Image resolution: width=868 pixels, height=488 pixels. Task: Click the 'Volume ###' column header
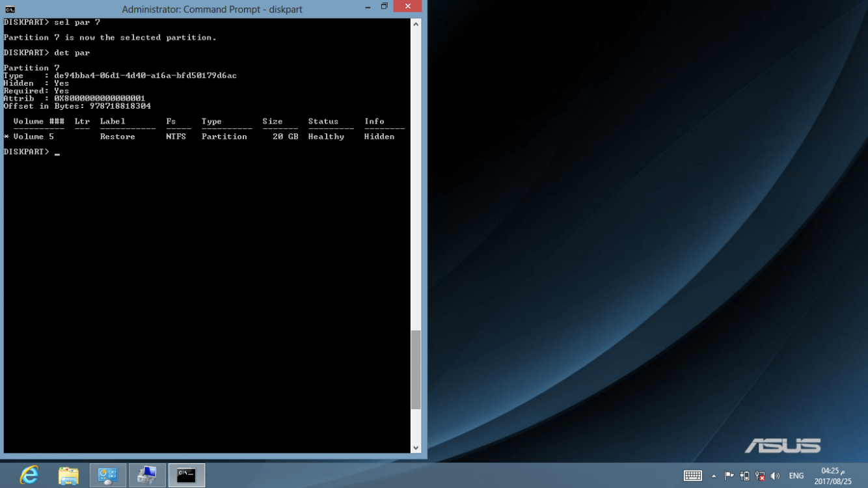coord(39,122)
